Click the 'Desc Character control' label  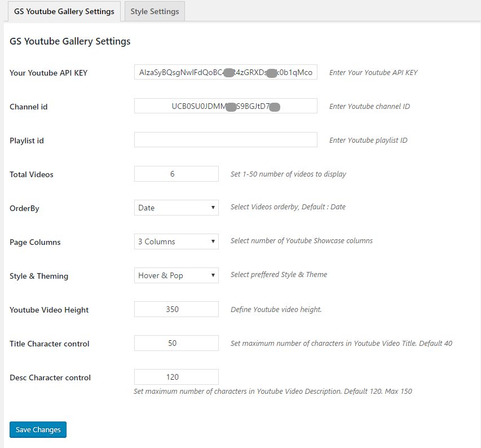click(50, 377)
